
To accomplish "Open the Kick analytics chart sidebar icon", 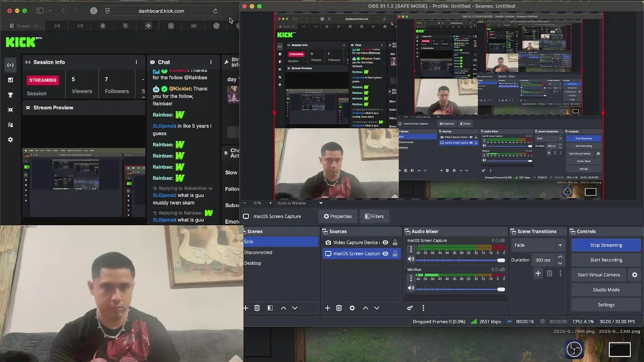I will coord(11,80).
